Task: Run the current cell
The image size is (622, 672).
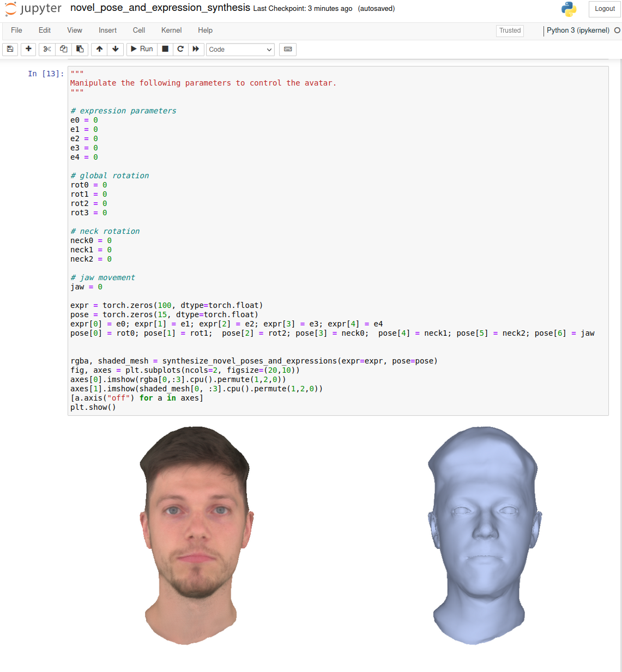Action: click(x=142, y=49)
